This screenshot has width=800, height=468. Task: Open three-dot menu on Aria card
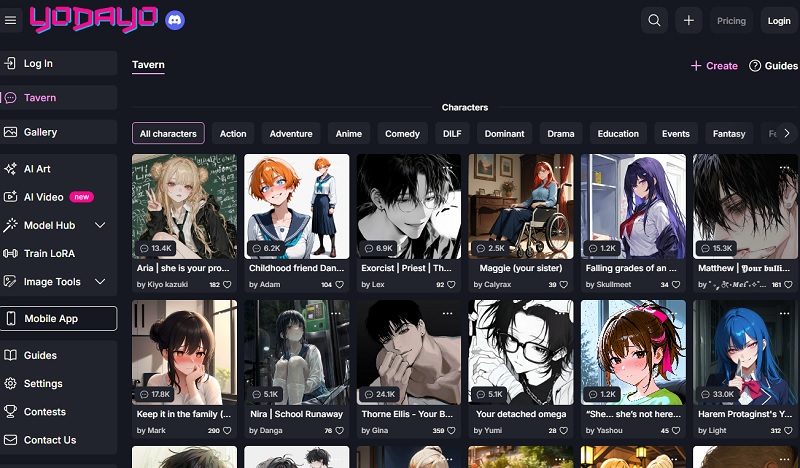point(224,167)
